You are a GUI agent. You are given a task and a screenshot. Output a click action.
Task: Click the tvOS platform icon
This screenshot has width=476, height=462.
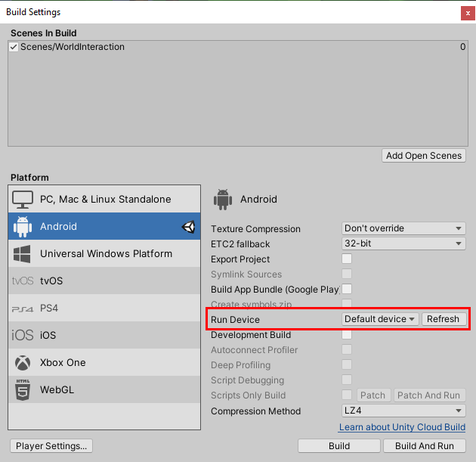[23, 281]
